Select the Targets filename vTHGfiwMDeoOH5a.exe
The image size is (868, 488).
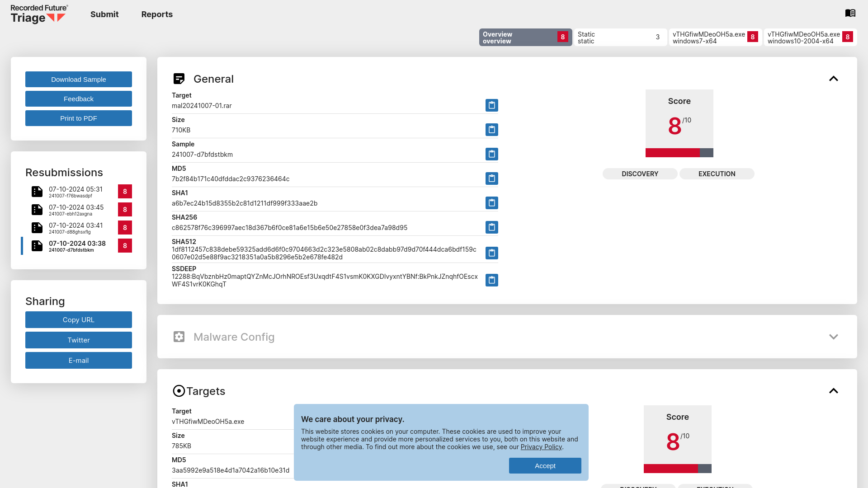[208, 422]
